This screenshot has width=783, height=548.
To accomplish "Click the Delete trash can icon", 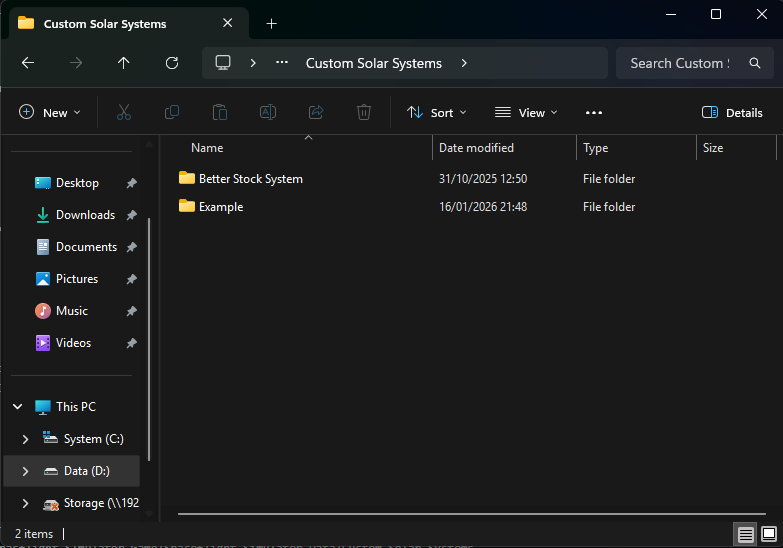I will click(x=364, y=113).
